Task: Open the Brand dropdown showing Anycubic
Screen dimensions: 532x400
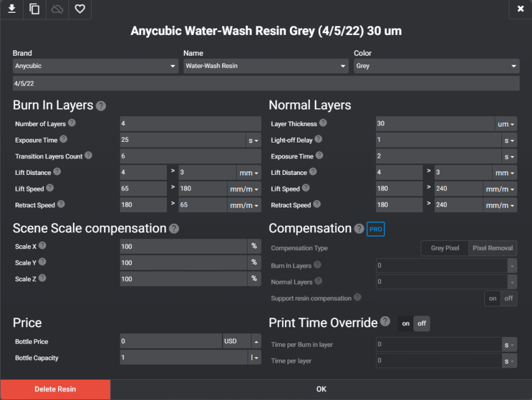Action: tap(95, 66)
